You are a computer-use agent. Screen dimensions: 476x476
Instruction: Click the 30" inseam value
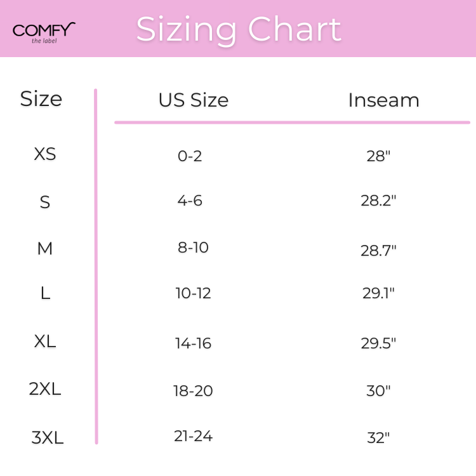(378, 391)
